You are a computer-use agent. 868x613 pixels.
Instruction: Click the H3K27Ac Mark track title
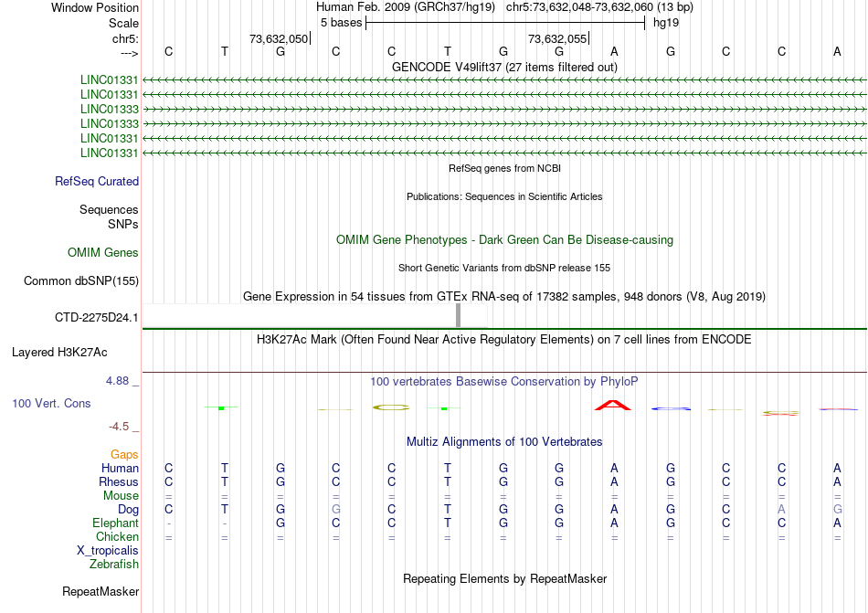pos(504,339)
